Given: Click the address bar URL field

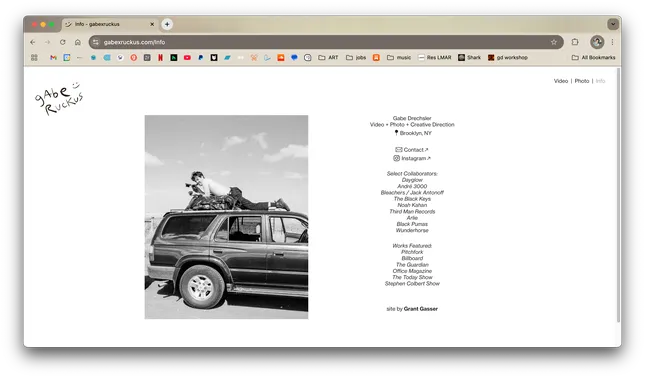Looking at the screenshot, I should coord(325,42).
